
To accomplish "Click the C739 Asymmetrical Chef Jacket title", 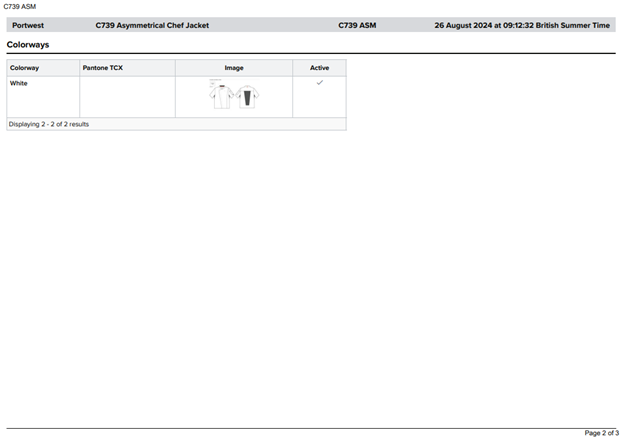I will (152, 25).
